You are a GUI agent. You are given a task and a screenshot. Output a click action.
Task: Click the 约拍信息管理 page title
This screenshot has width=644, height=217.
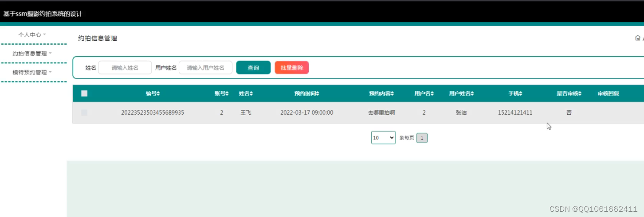point(98,39)
